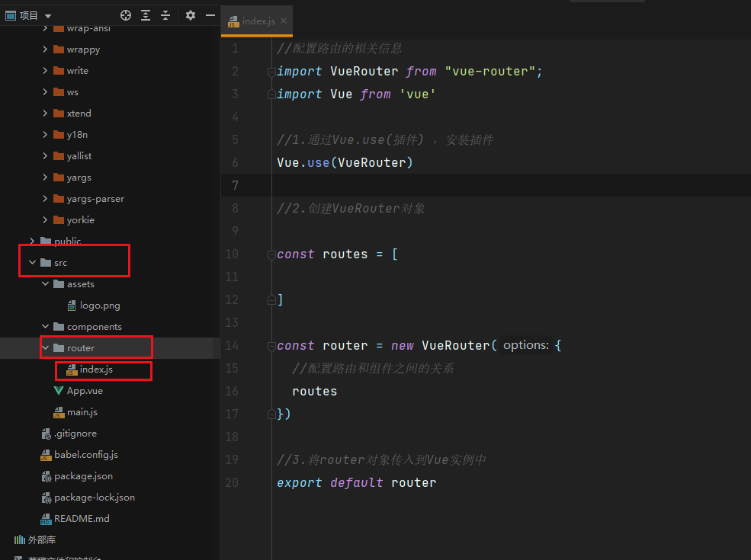Close the index.js editor tab
Image resolution: width=751 pixels, height=560 pixels.
click(x=284, y=21)
